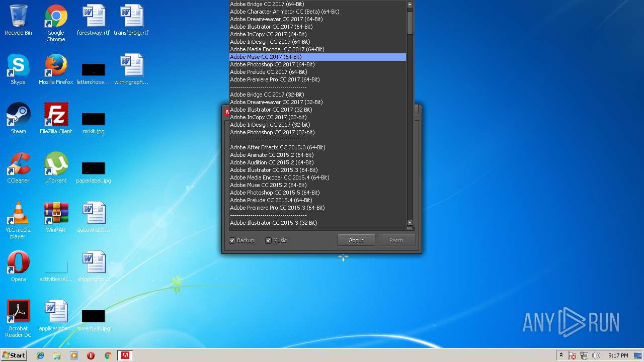This screenshot has width=644, height=362.
Task: Choose Adobe Dreamweaver CC 2017 (64-Bit)
Action: coord(317,19)
